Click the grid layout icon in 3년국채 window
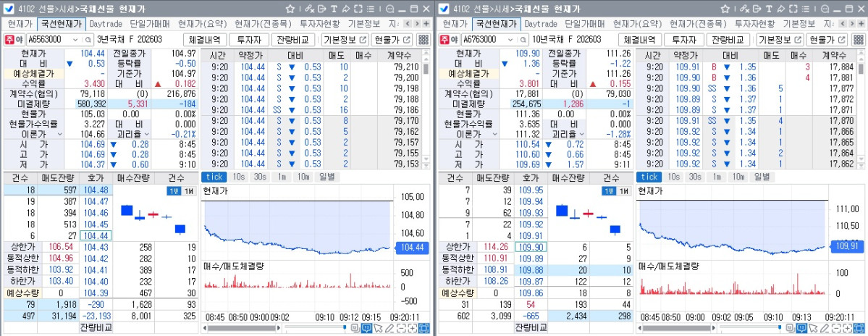Viewport: 868px width, 336px height. [424, 40]
